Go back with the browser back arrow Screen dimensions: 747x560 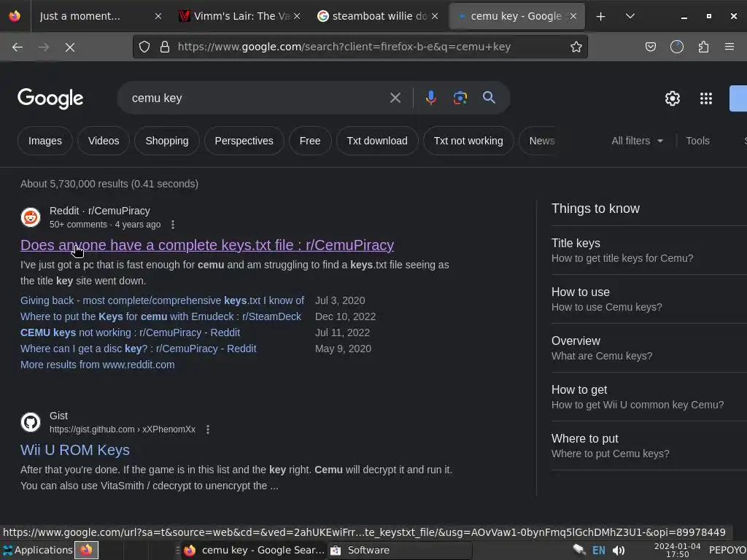pyautogui.click(x=18, y=47)
